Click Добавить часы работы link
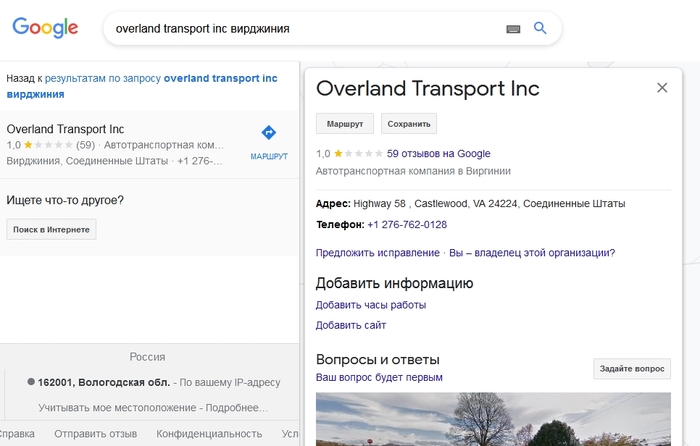 pyautogui.click(x=371, y=305)
